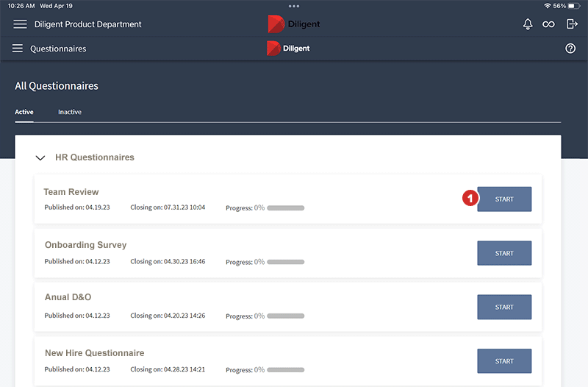Click the Onboarding Survey progress bar
This screenshot has width=588, height=387.
pyautogui.click(x=285, y=262)
